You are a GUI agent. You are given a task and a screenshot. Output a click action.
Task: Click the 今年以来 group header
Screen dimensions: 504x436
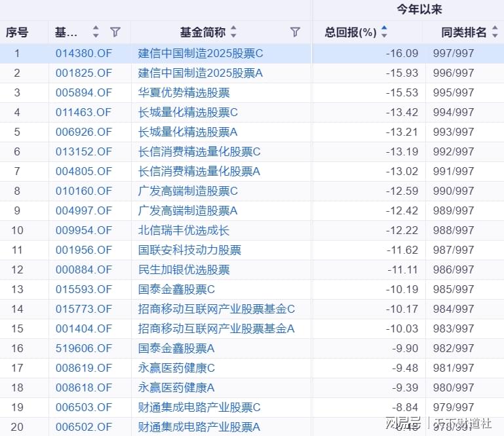click(419, 9)
